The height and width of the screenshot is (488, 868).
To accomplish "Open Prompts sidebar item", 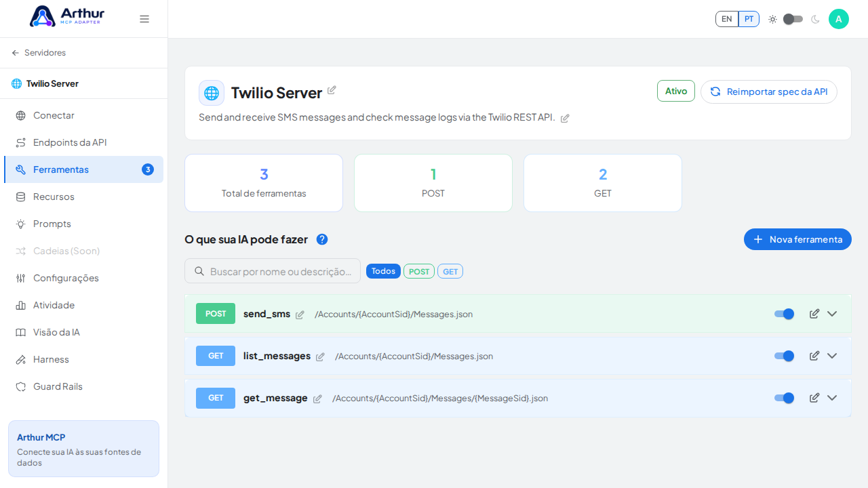I will click(83, 224).
